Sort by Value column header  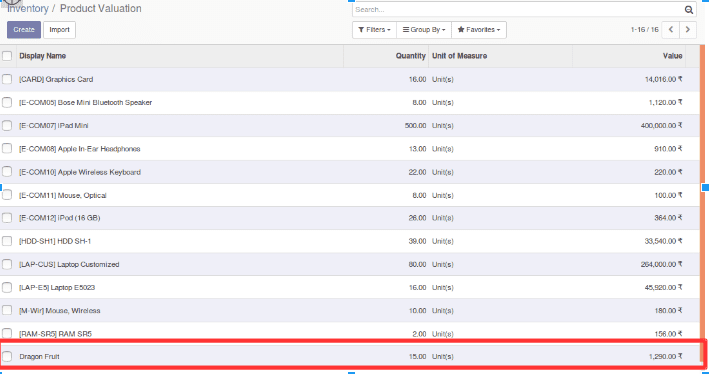[672, 56]
